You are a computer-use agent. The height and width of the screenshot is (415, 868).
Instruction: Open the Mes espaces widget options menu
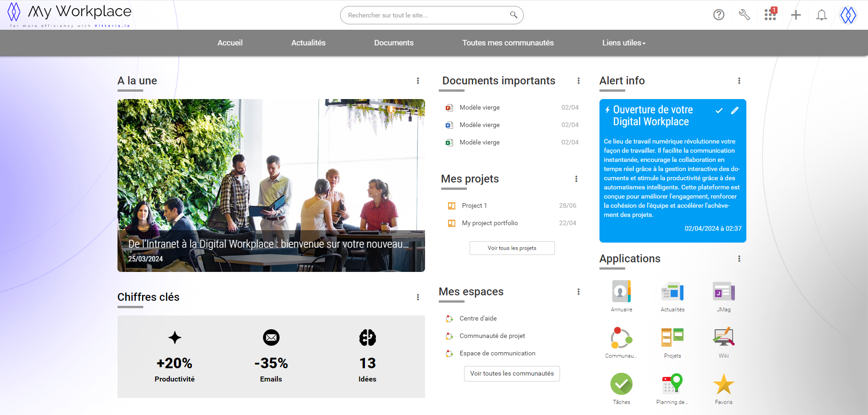(578, 292)
